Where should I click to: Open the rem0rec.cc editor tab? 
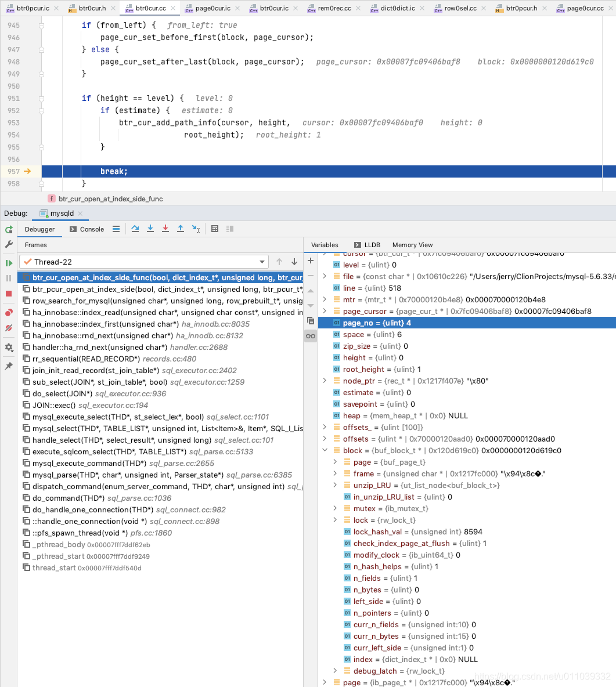tap(334, 8)
